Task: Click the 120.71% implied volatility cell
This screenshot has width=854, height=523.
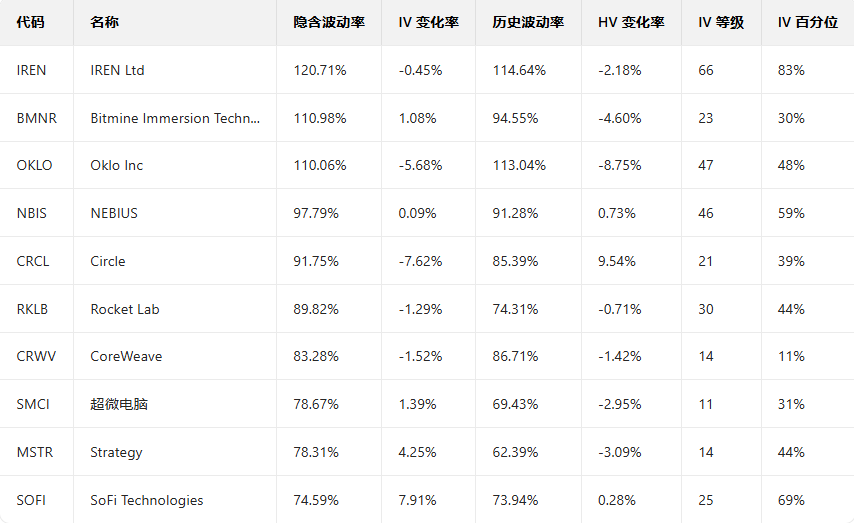Action: 319,70
